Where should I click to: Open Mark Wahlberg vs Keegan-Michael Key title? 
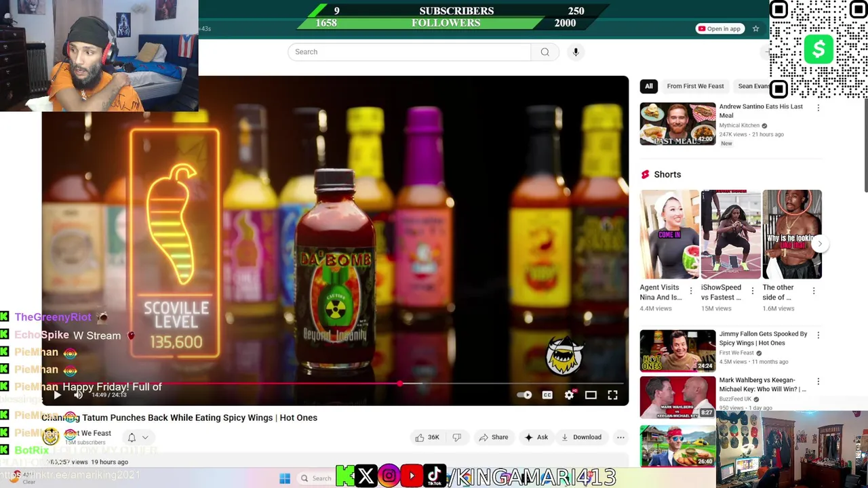click(763, 384)
